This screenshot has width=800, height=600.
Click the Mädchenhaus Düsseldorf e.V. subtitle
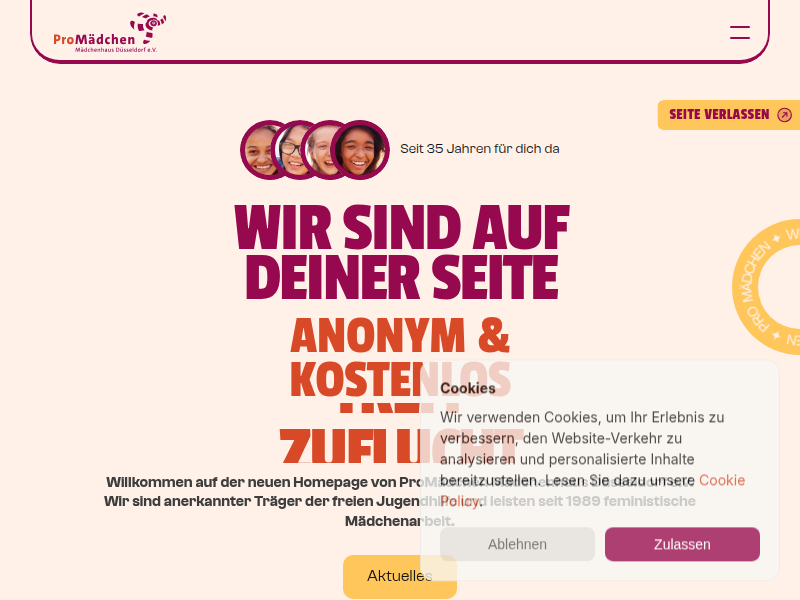point(116,50)
